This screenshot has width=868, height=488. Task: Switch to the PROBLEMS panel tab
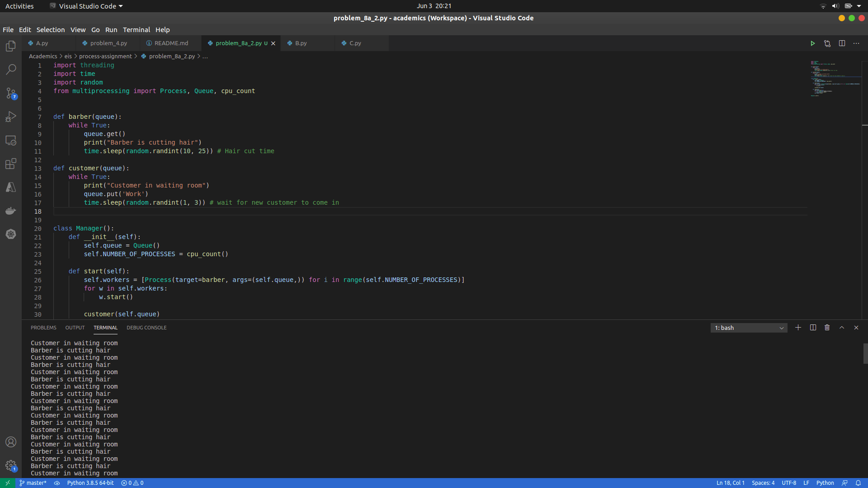43,328
